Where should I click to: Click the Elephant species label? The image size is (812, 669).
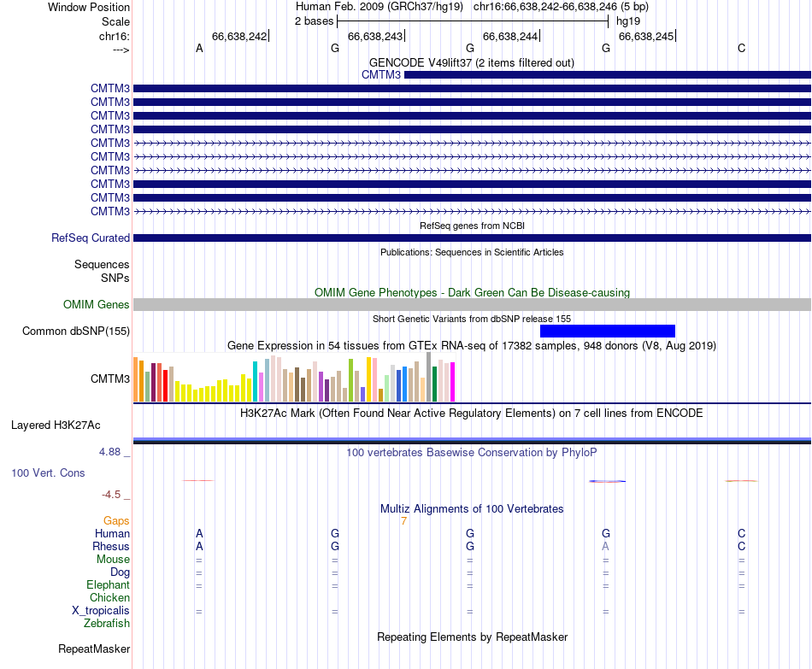109,584
